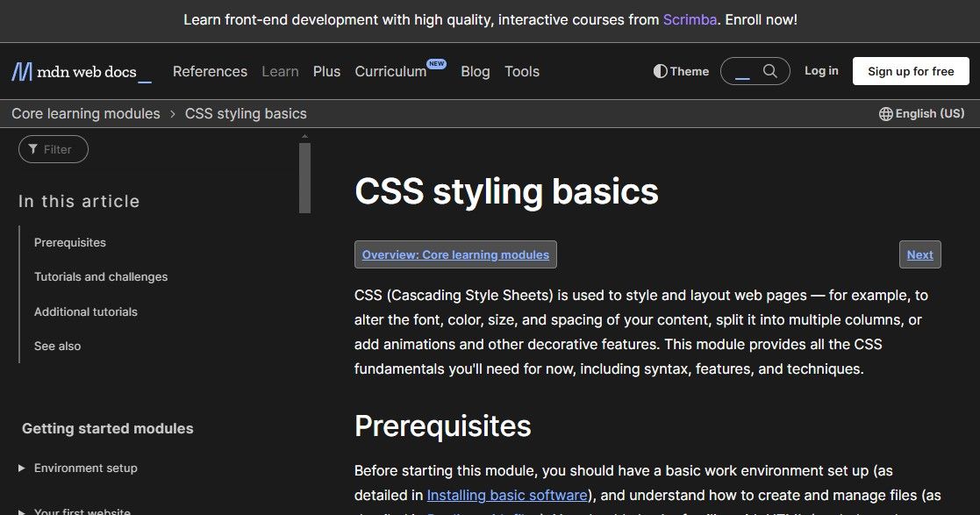Screen dimensions: 980x515
Task: Jump to Tutorials and challenges section
Action: (x=101, y=277)
